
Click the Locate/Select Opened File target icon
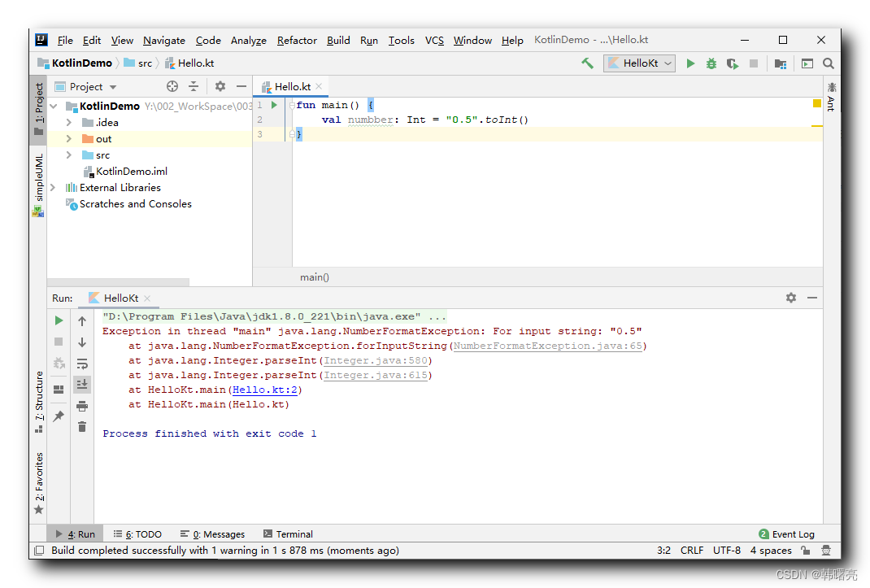[172, 86]
